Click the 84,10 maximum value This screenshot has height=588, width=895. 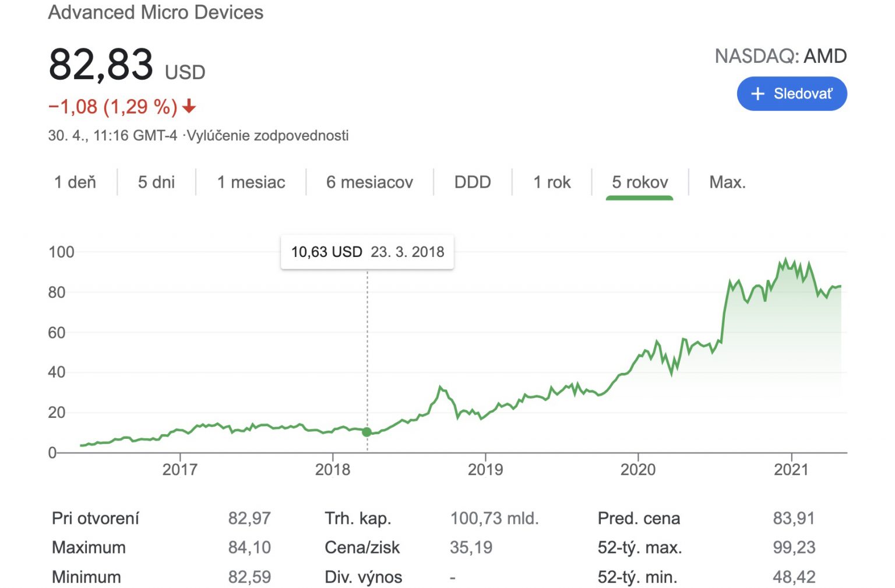coord(249,547)
